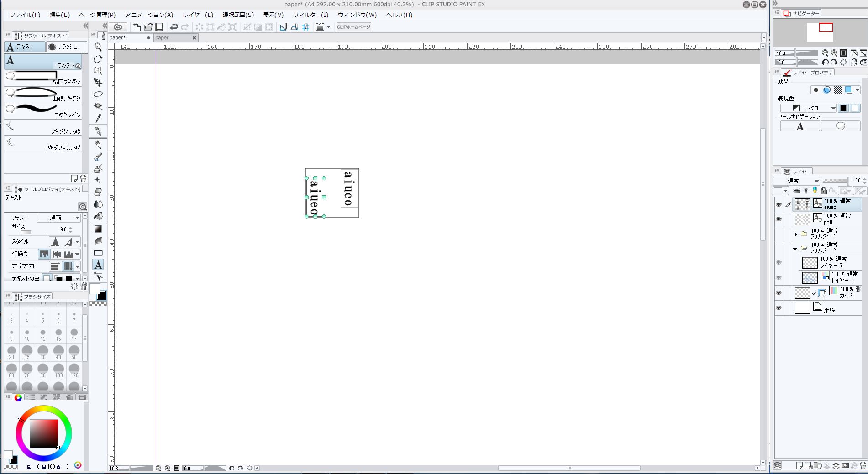868x474 pixels.
Task: Select the Text tool in the tool palette
Action: [x=98, y=265]
